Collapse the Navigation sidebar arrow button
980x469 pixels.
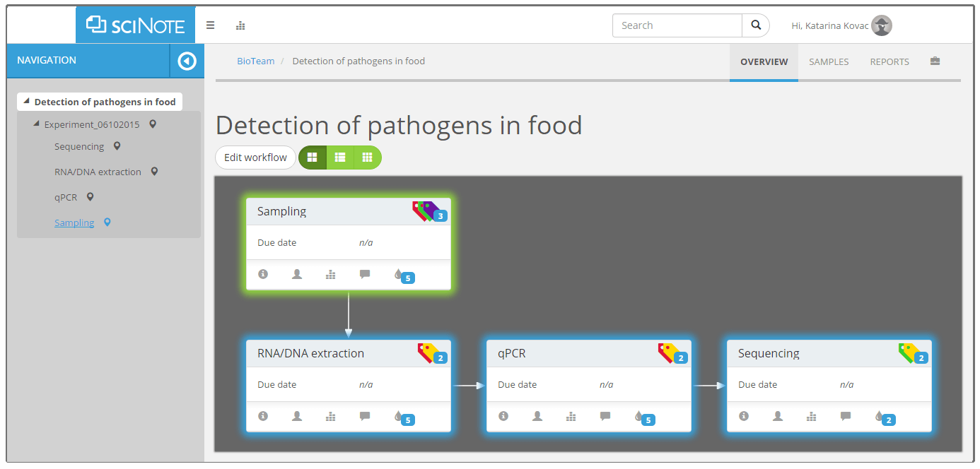[x=187, y=61]
